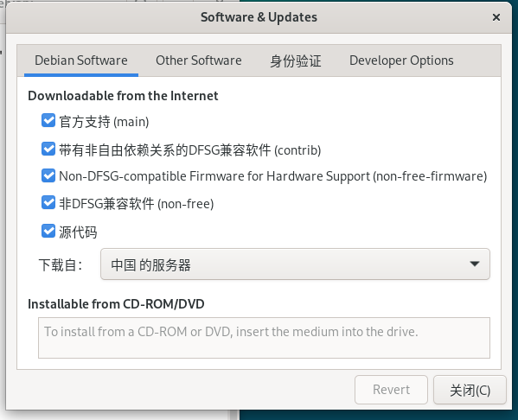Open the 中国 的服务器 combo box
Image resolution: width=518 pixels, height=420 pixels.
[295, 264]
